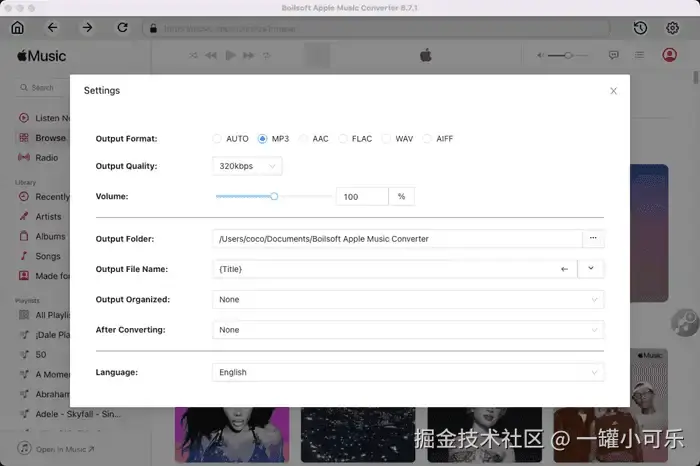Viewport: 700px width, 466px height.
Task: Play the current track
Action: (230, 55)
